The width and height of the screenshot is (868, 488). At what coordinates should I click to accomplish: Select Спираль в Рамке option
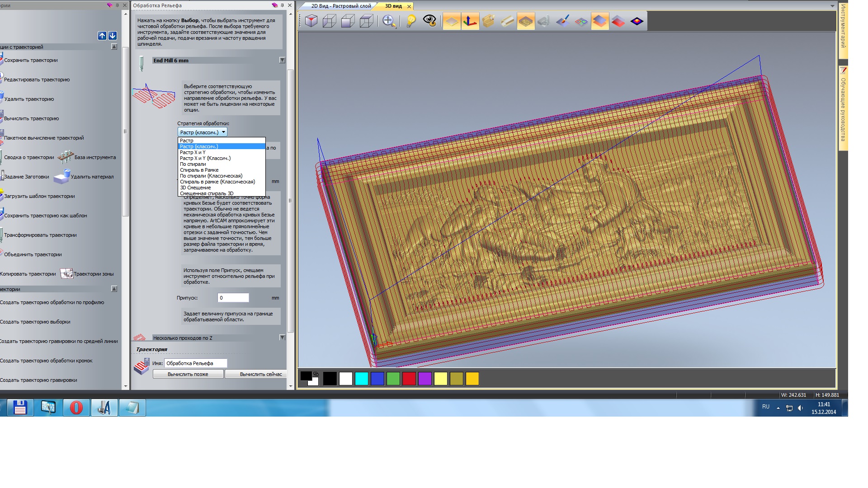(199, 170)
